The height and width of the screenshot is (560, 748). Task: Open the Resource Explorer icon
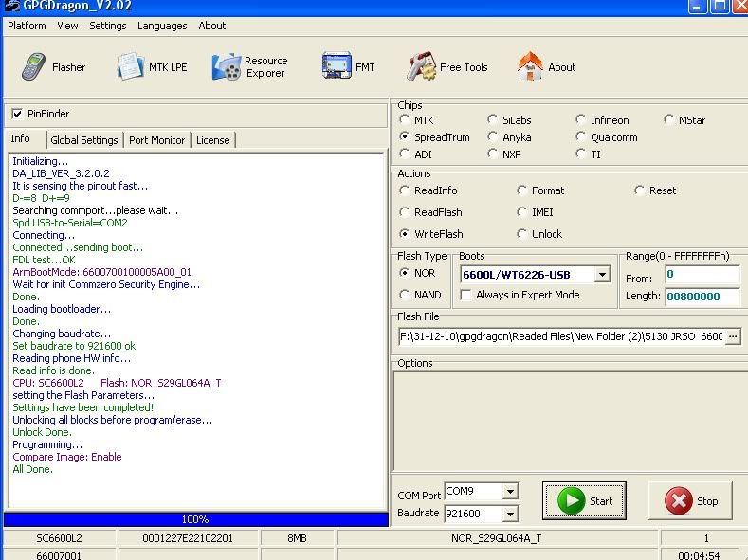point(227,66)
